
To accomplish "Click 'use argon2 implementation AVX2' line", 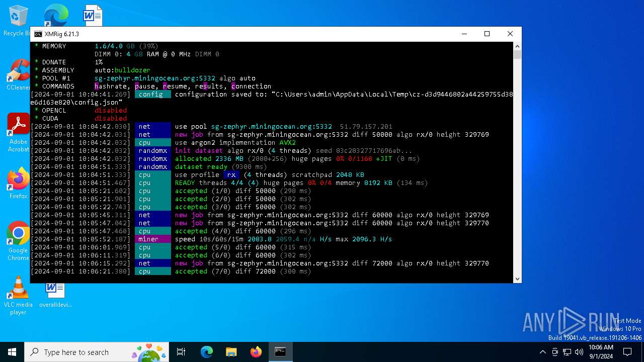I will [x=235, y=143].
